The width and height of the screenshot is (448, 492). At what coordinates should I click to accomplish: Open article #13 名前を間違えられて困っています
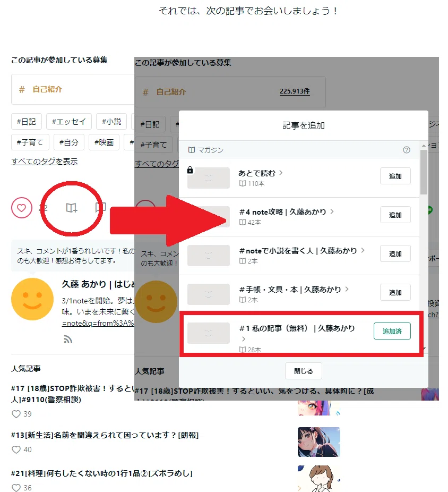coord(105,435)
